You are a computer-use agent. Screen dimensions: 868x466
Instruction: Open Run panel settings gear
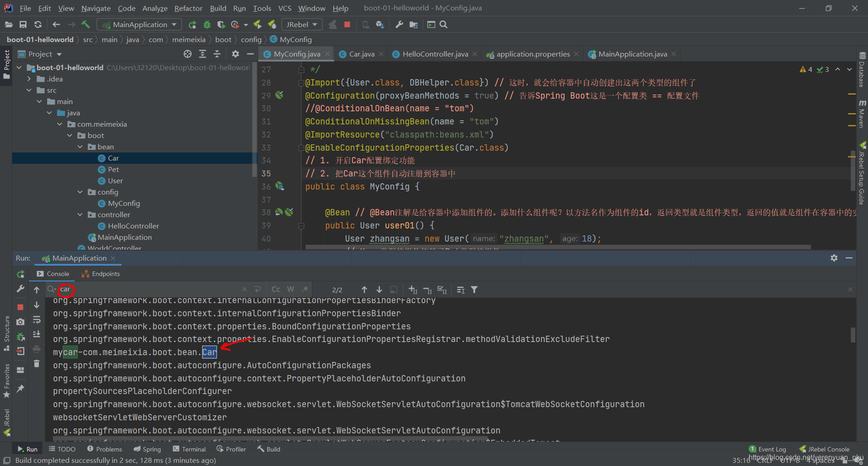(834, 258)
